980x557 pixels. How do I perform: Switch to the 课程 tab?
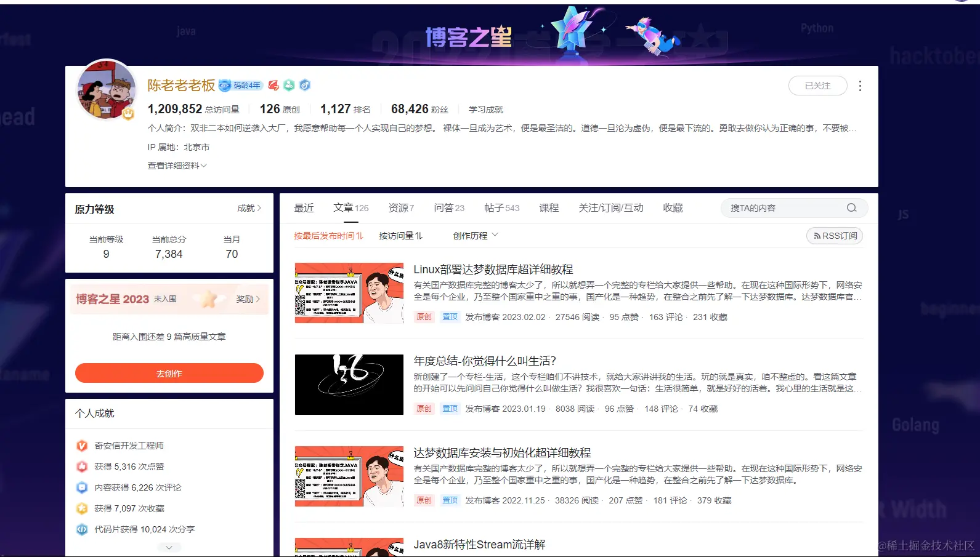coord(549,208)
